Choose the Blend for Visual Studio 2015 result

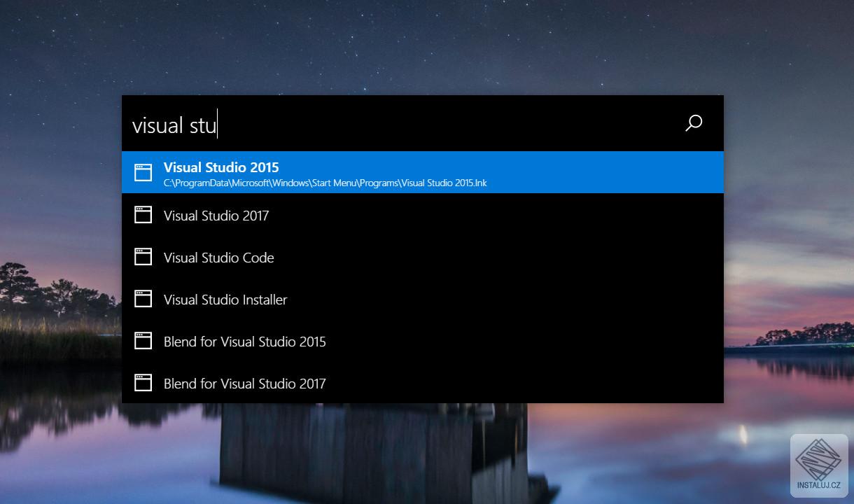[x=422, y=340]
